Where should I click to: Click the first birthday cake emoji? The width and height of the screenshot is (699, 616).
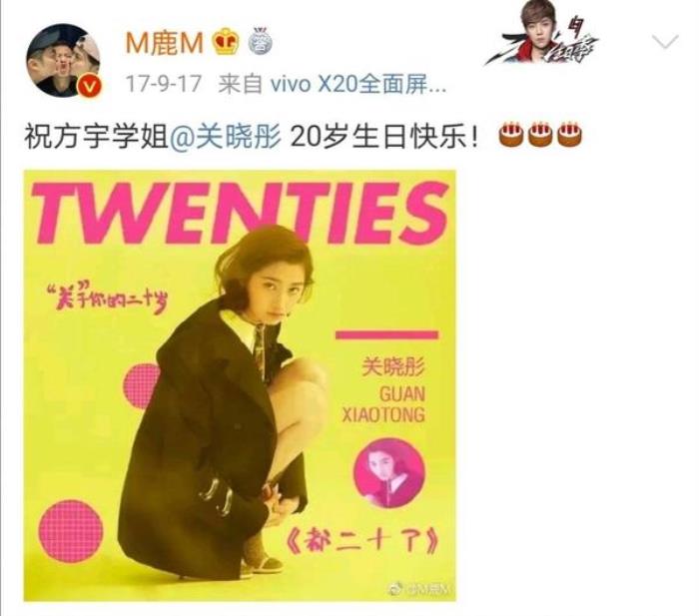pyautogui.click(x=511, y=134)
